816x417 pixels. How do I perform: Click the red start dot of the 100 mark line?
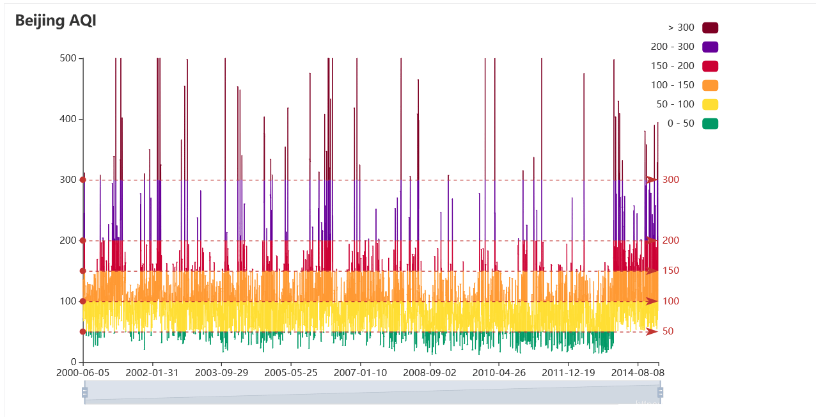[83, 301]
